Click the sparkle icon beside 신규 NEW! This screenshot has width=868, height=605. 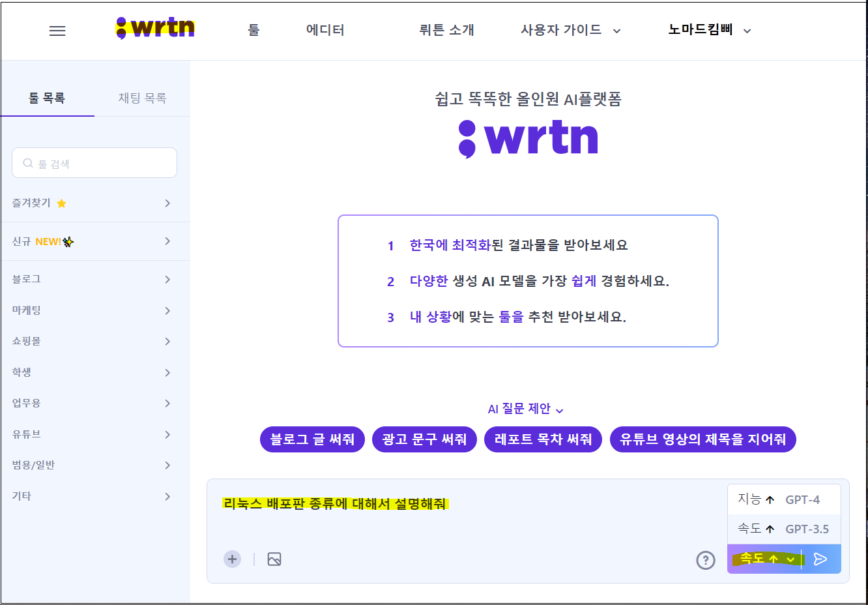69,241
